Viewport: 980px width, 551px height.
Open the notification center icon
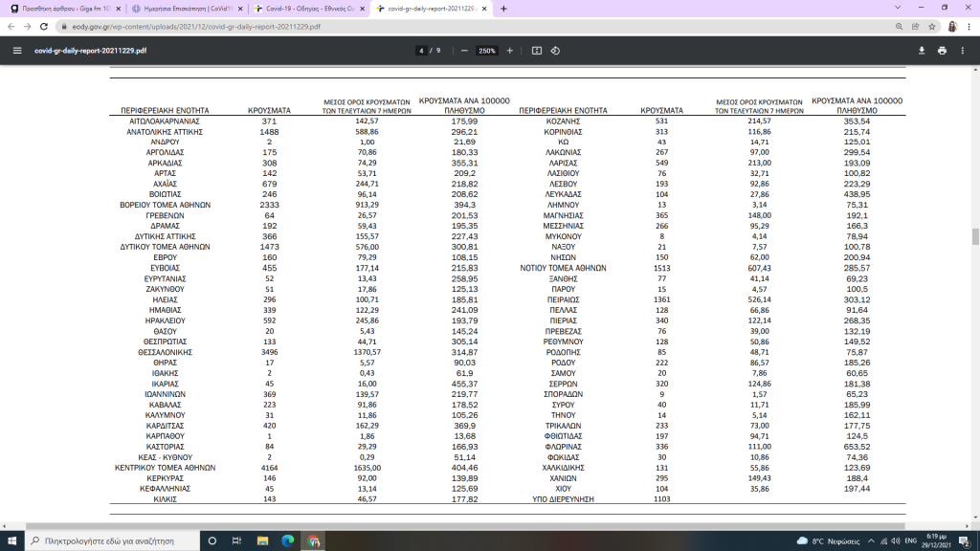(965, 541)
